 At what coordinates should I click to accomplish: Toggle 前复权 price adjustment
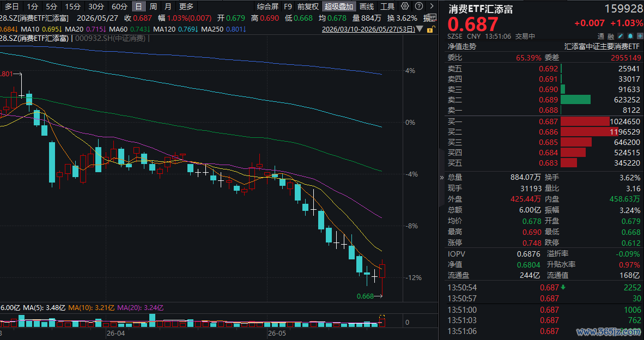[308, 6]
